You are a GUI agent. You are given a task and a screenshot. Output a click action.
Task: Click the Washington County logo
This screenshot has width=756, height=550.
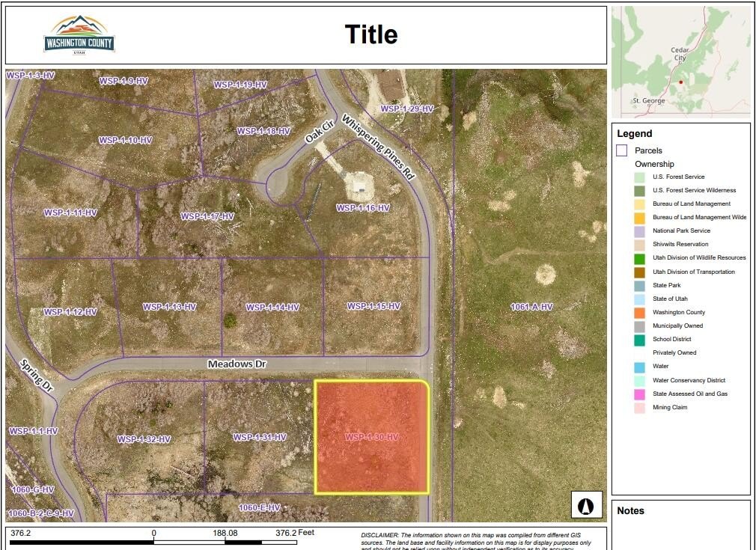click(79, 34)
